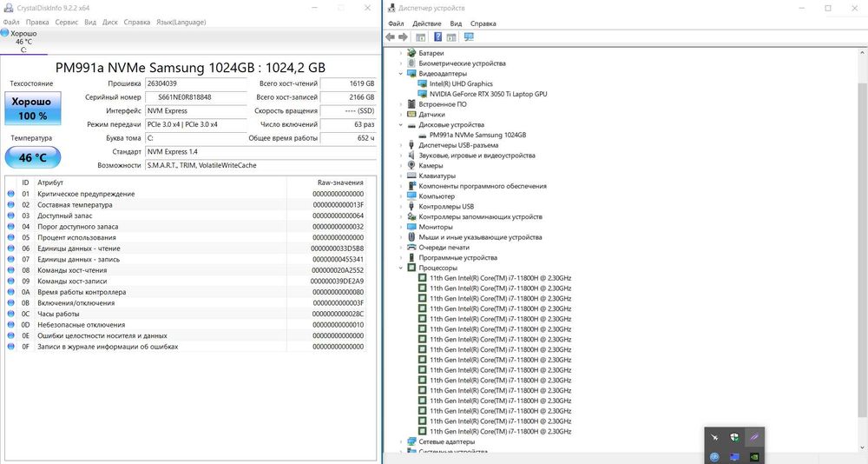This screenshot has height=464, width=868.
Task: Click the Стандарт field NVM Express 1.4
Action: pos(260,151)
